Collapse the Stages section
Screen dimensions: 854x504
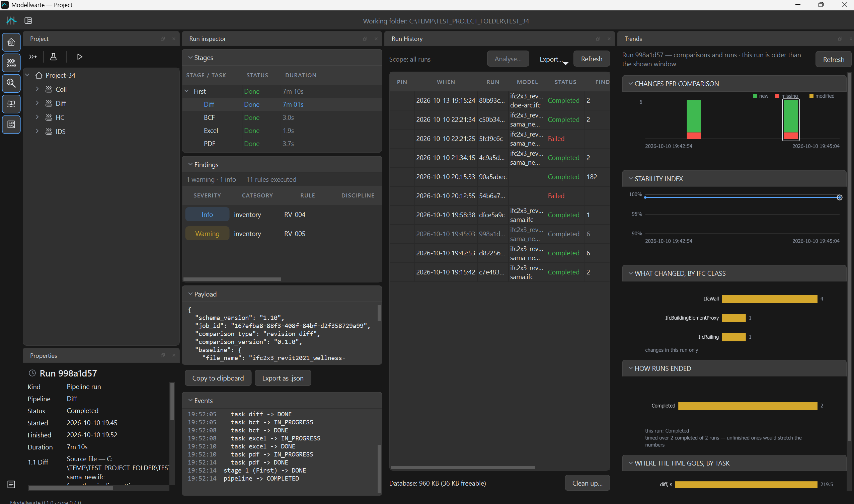pos(190,58)
